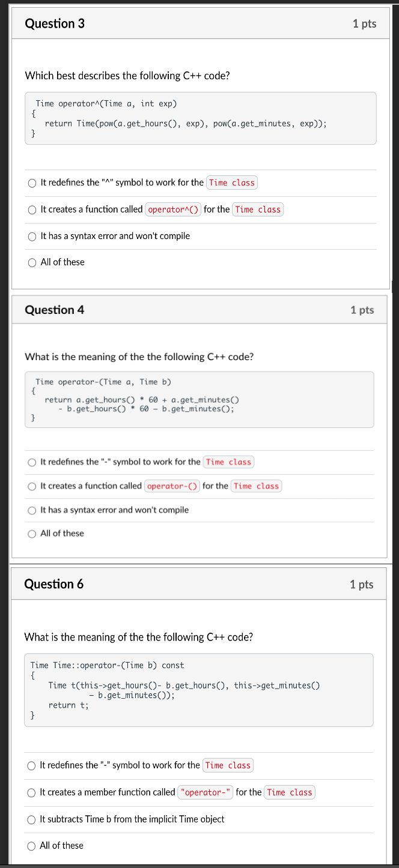Screen dimensions: 399x868
Task: Select the member function "operator-" answer in Question 6
Action: click(x=31, y=792)
